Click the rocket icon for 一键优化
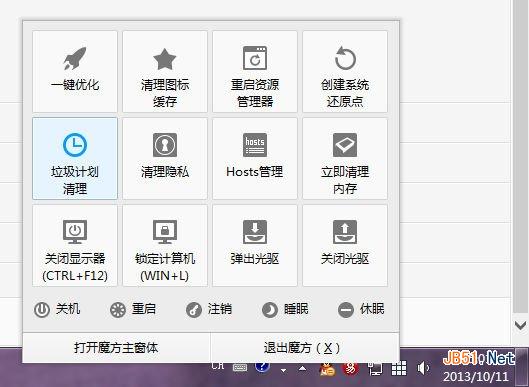The width and height of the screenshot is (529, 387). tap(75, 58)
